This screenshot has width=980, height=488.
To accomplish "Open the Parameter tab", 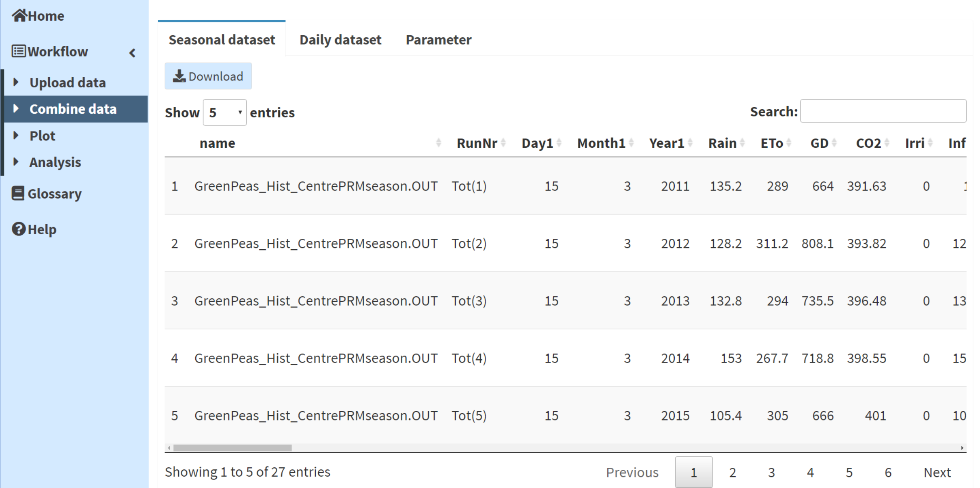I will [x=438, y=39].
